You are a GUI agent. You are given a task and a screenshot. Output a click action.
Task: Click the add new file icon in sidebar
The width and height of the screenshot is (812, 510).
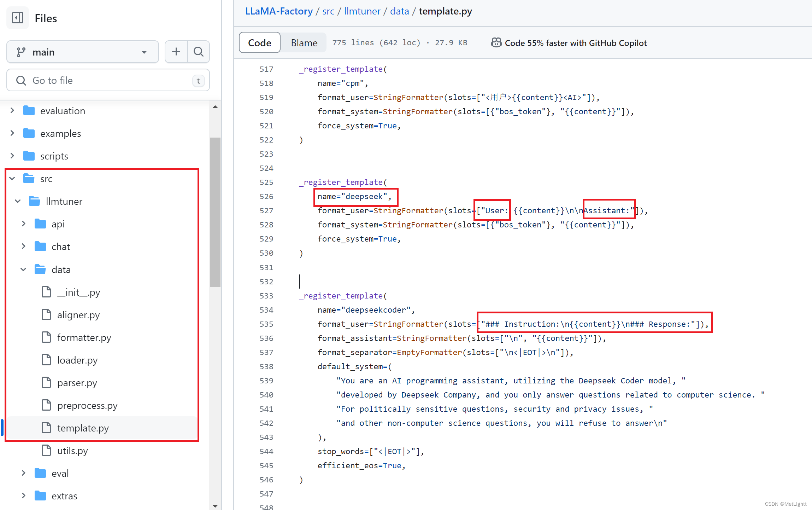pyautogui.click(x=175, y=52)
